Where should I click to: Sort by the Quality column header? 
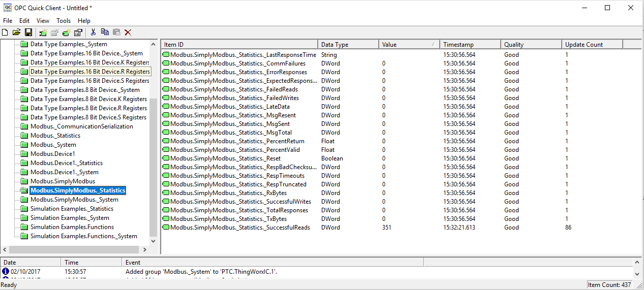(531, 45)
